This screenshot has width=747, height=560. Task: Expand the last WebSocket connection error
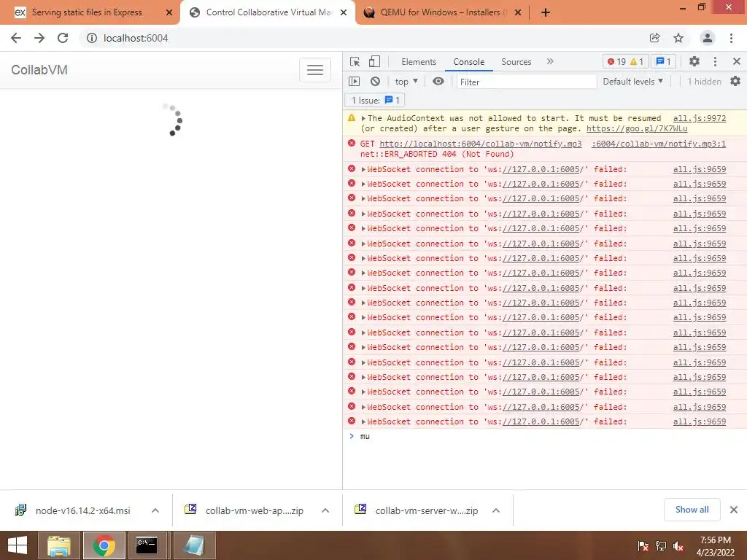tap(363, 422)
